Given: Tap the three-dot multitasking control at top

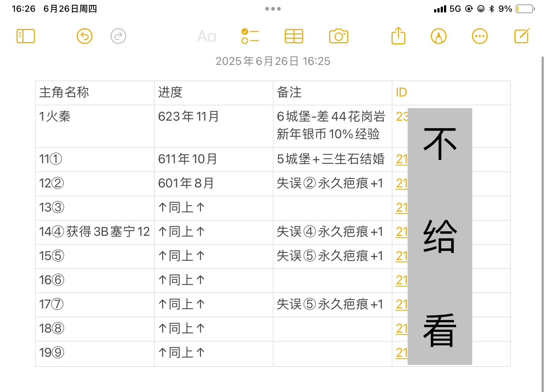Looking at the screenshot, I should (273, 9).
